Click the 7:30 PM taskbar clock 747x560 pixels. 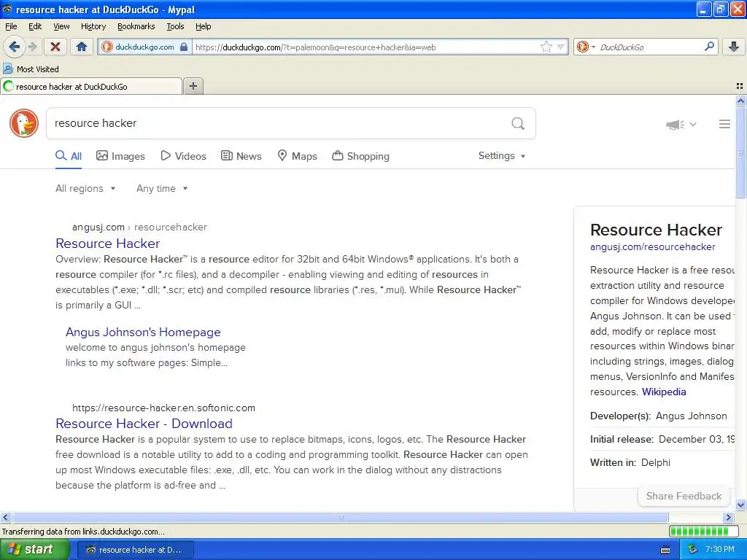coord(719,549)
